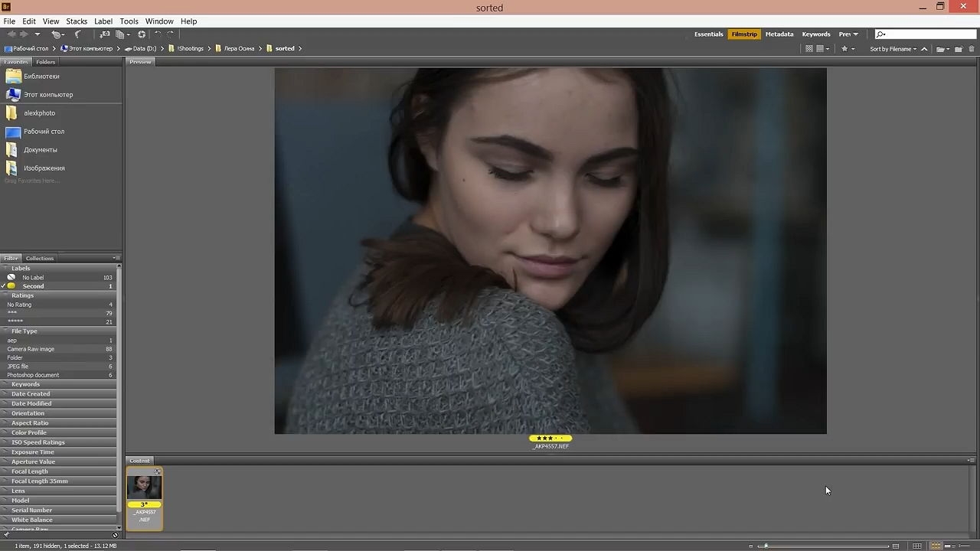Image resolution: width=980 pixels, height=551 pixels.
Task: Navigate to !Shootings in breadcrumb path
Action: (191, 49)
